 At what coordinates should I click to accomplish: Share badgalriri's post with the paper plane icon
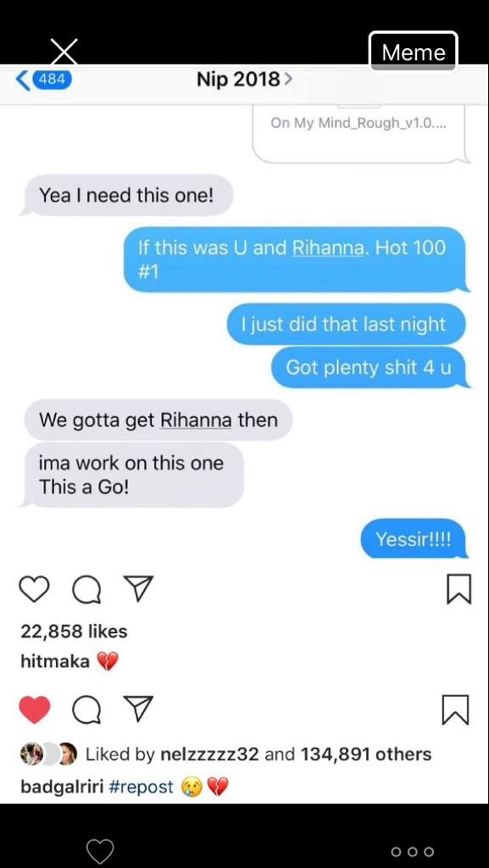coord(136,709)
